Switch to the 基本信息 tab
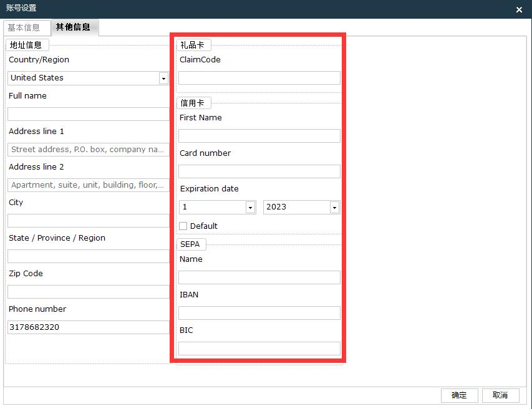Image resolution: width=532 pixels, height=409 pixels. pyautogui.click(x=26, y=27)
